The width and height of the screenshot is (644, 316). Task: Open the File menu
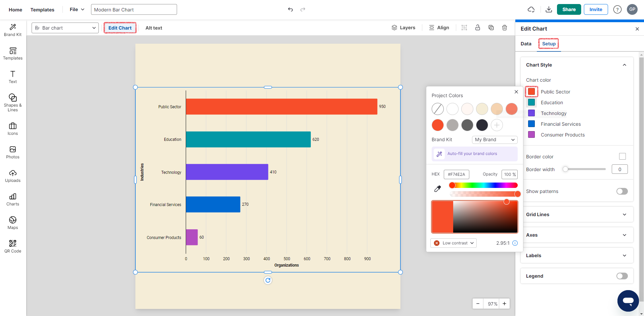(x=77, y=9)
